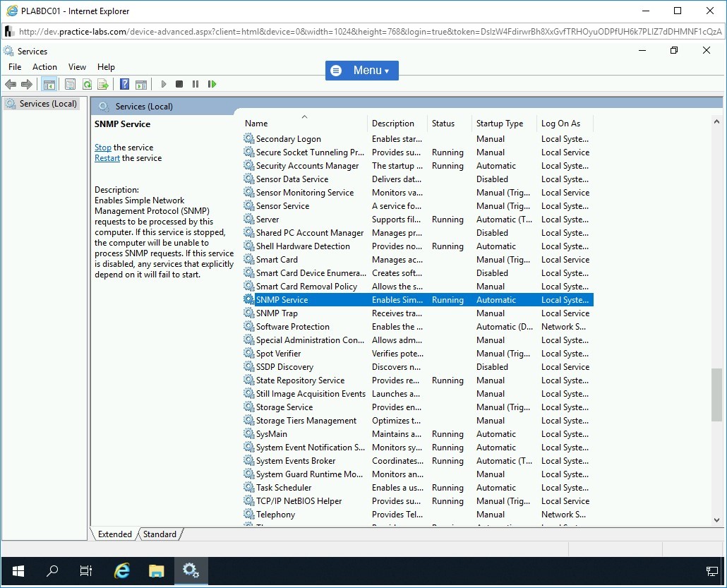Click the Stop the service link

[103, 148]
